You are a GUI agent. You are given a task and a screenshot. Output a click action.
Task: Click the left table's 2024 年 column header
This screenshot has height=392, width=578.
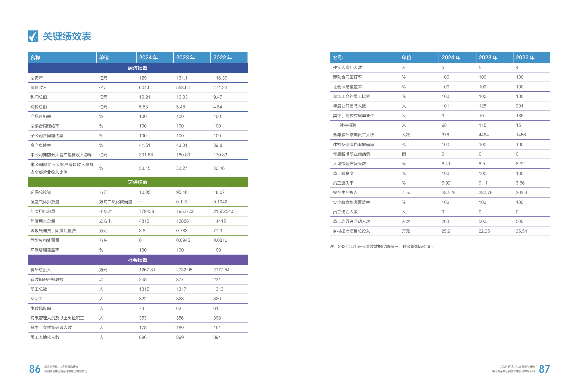[x=149, y=57]
